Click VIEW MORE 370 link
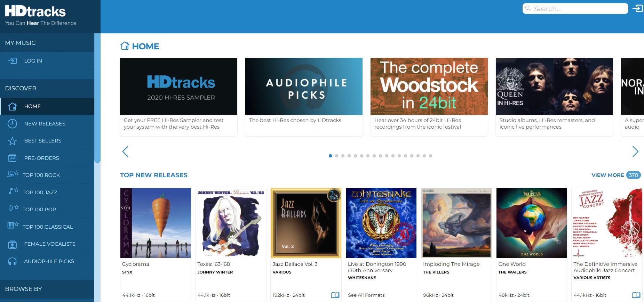 [x=616, y=175]
